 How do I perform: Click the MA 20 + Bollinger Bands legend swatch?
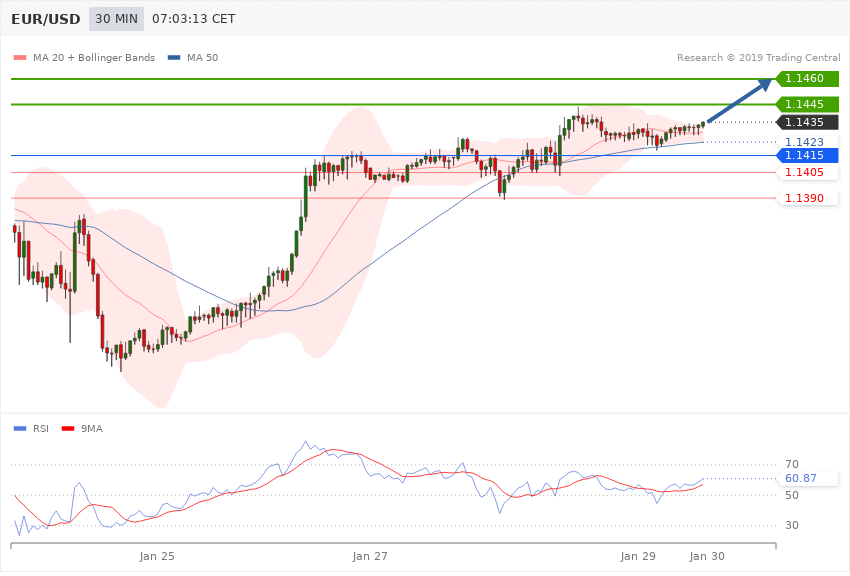tap(20, 57)
